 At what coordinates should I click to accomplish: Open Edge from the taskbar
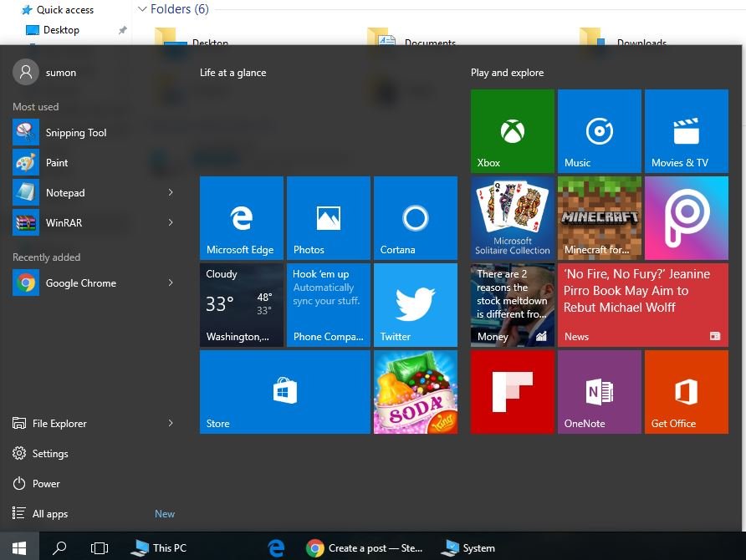(276, 547)
